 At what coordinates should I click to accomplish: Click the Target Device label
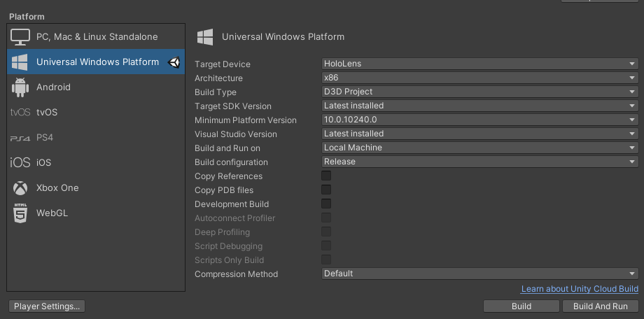point(223,64)
